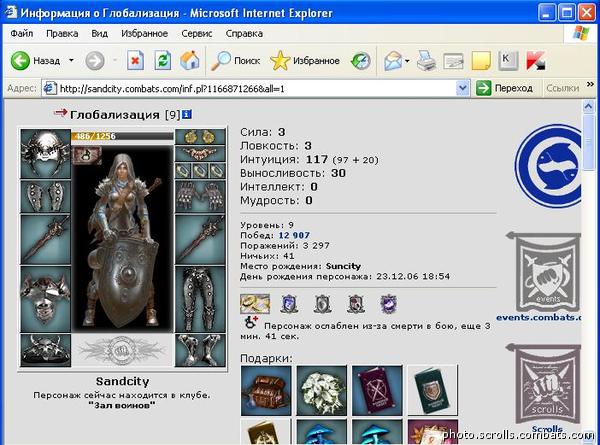Click the purple badge icon at row end
600x445 pixels.
pos(389,305)
